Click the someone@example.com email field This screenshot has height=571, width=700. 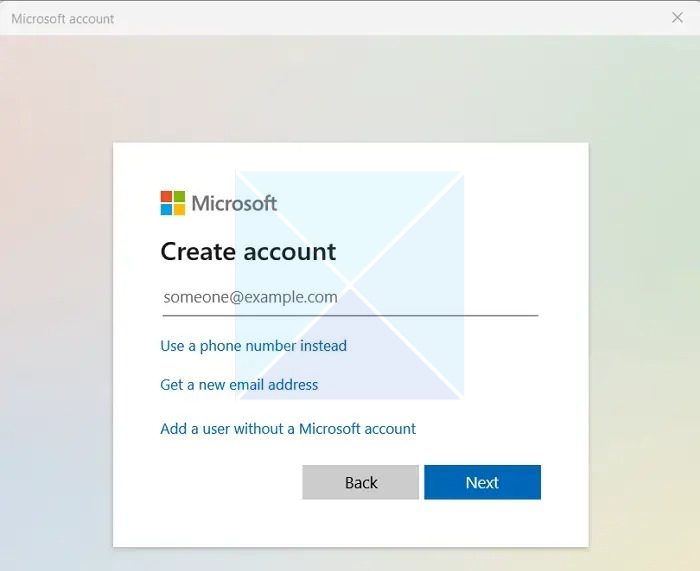(x=350, y=297)
